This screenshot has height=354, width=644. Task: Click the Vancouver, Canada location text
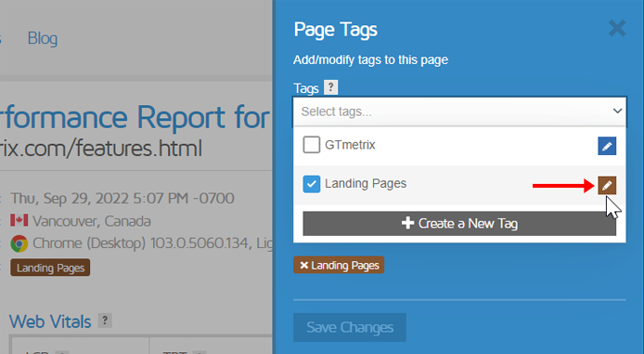pyautogui.click(x=92, y=221)
